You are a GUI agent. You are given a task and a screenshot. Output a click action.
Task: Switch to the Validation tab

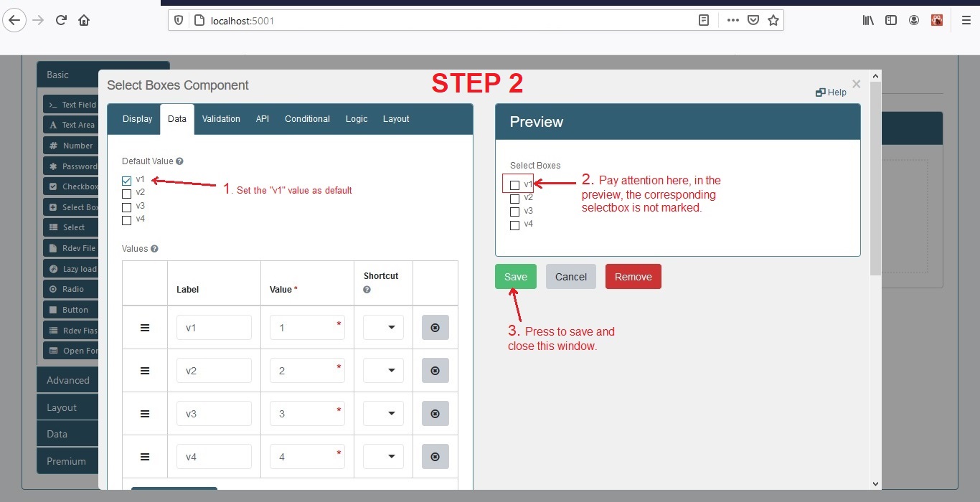pyautogui.click(x=221, y=119)
